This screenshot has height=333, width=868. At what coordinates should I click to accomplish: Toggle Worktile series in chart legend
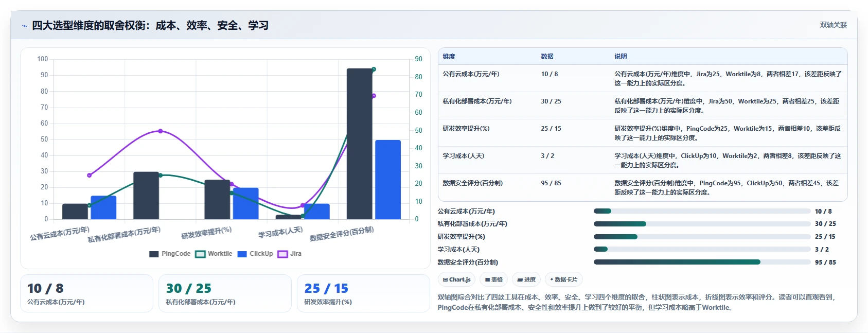[214, 254]
